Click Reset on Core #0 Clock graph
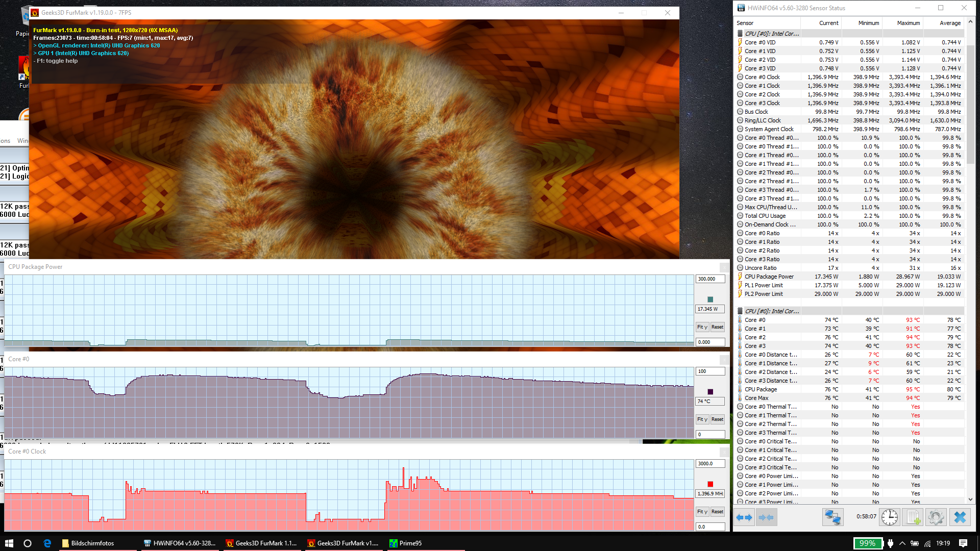 [x=717, y=512]
